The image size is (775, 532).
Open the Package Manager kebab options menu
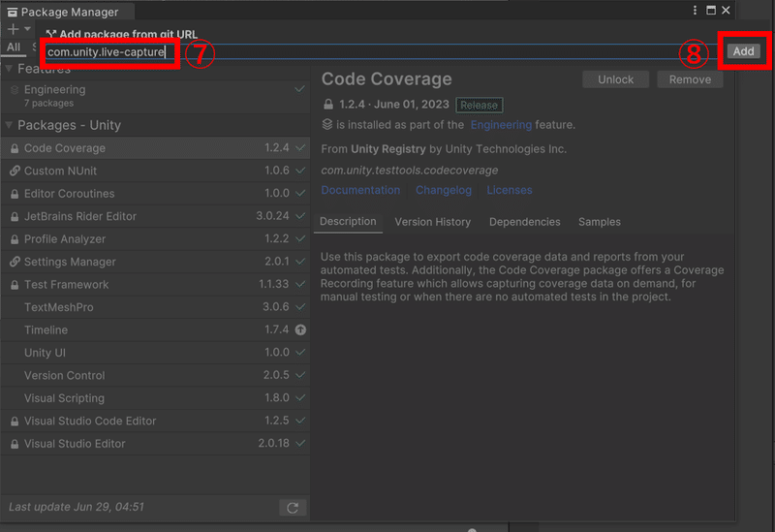[695, 10]
